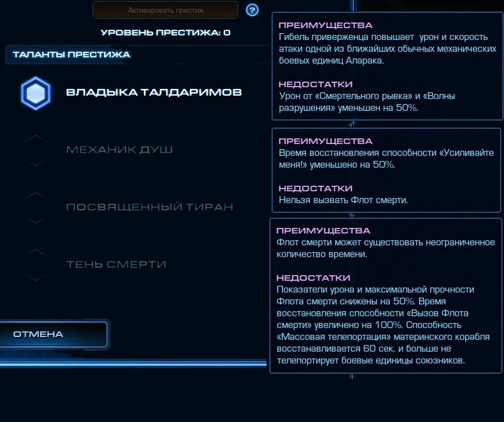Select the Механик душ hexagon icon

pyautogui.click(x=35, y=150)
